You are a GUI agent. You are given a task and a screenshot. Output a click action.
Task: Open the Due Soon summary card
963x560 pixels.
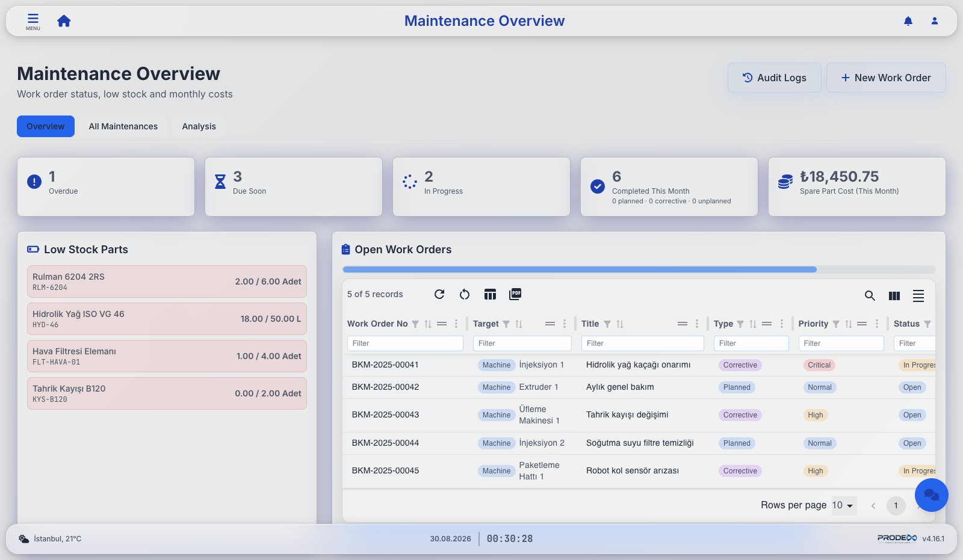[294, 186]
